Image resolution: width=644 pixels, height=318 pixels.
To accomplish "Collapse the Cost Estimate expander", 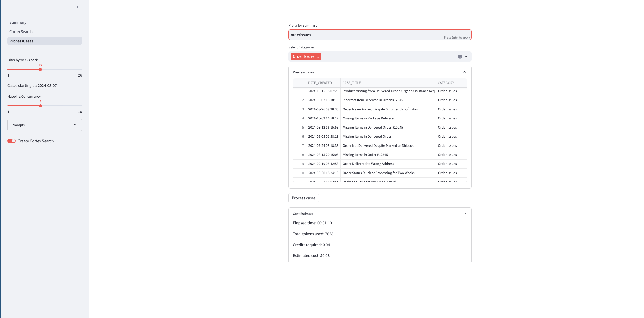I will click(464, 214).
